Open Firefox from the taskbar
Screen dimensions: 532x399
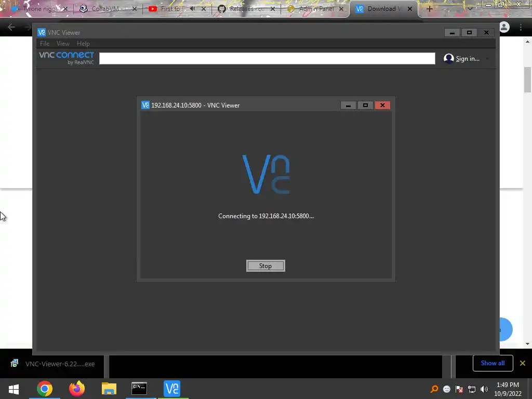coord(77,389)
